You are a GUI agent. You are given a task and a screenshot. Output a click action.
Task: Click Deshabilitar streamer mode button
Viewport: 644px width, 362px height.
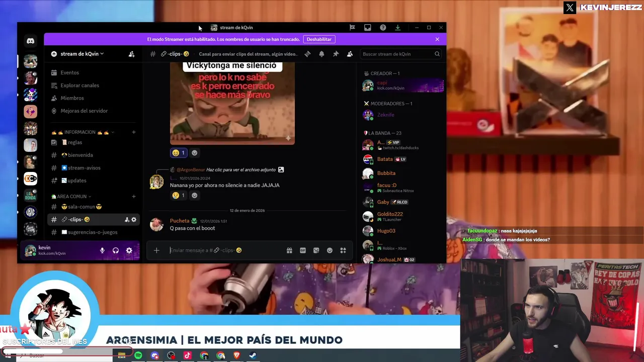[319, 39]
